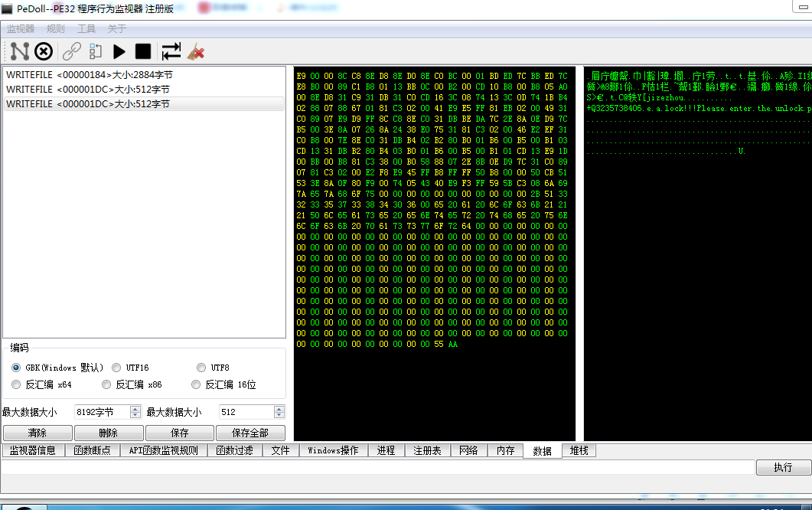Open the 关于 menu
This screenshot has width=812, height=510.
click(x=116, y=29)
